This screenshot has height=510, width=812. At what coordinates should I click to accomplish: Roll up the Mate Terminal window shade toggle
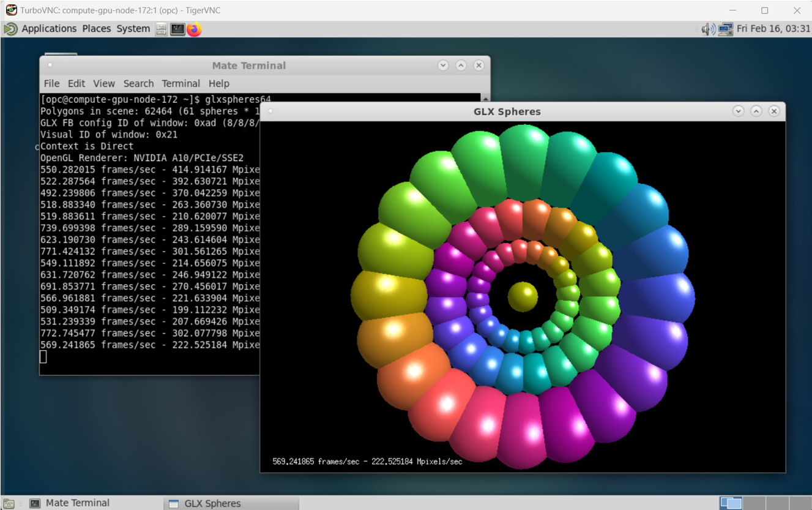point(460,66)
